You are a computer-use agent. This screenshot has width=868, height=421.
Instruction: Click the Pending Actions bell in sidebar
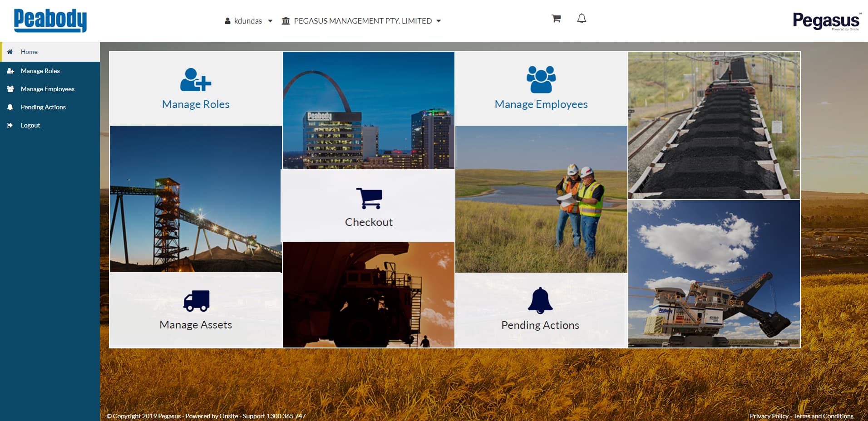[10, 107]
